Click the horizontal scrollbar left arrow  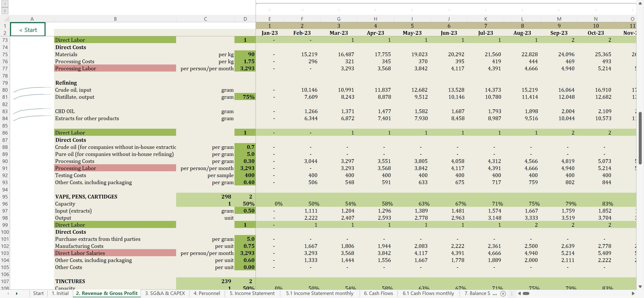click(x=519, y=293)
